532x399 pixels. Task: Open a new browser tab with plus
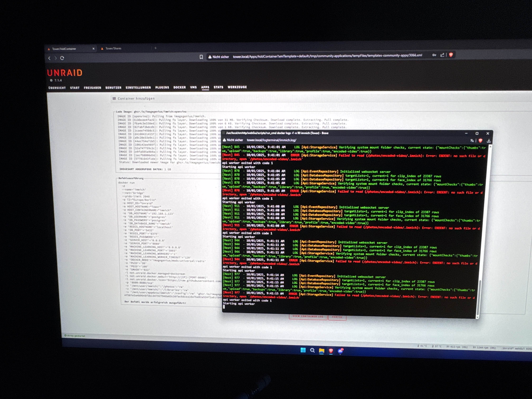coord(156,48)
